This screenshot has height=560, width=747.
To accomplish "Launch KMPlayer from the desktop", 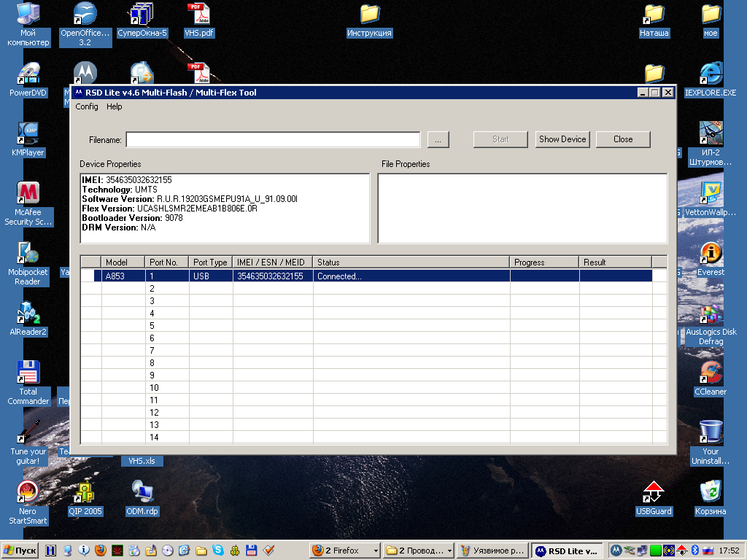I will pos(28,139).
